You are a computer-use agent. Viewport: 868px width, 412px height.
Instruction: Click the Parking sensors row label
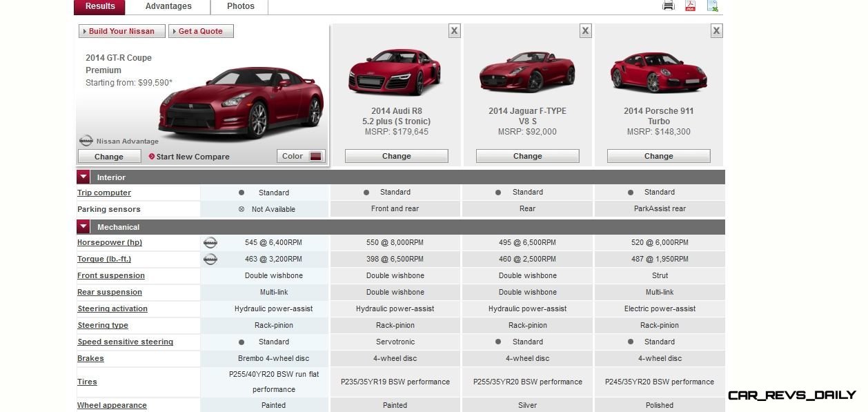click(x=109, y=209)
